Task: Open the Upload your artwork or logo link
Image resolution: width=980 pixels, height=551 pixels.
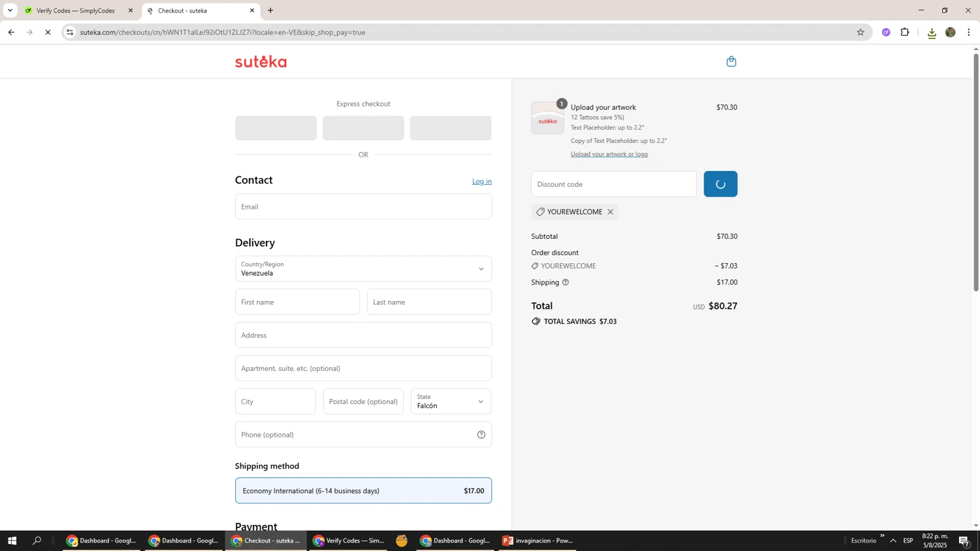Action: 609,154
